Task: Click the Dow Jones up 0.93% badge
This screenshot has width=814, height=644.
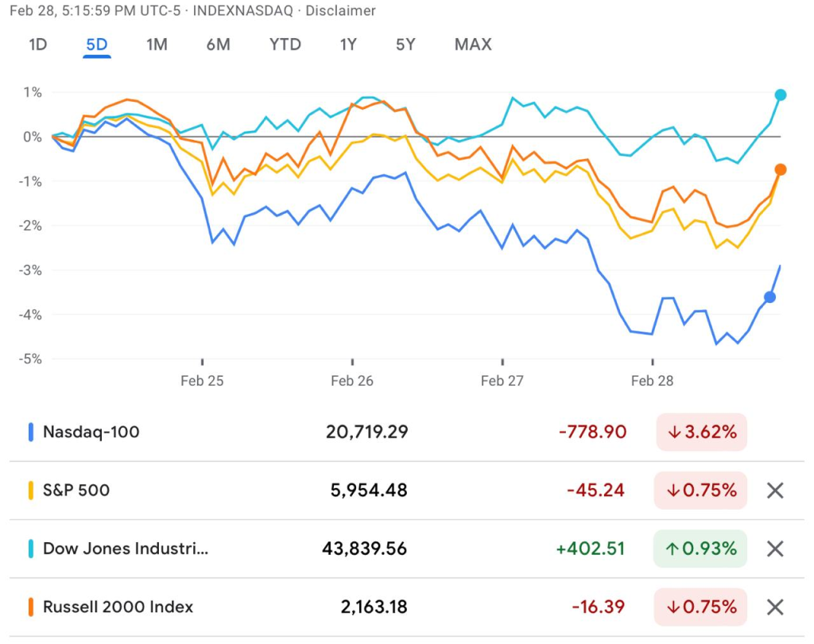Action: (701, 549)
